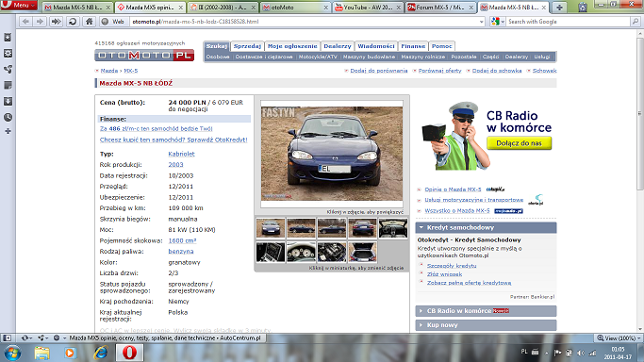Viewport: 644px width, 362px height.
Task: Open the Dodaj do schowka link
Action: coord(497,71)
